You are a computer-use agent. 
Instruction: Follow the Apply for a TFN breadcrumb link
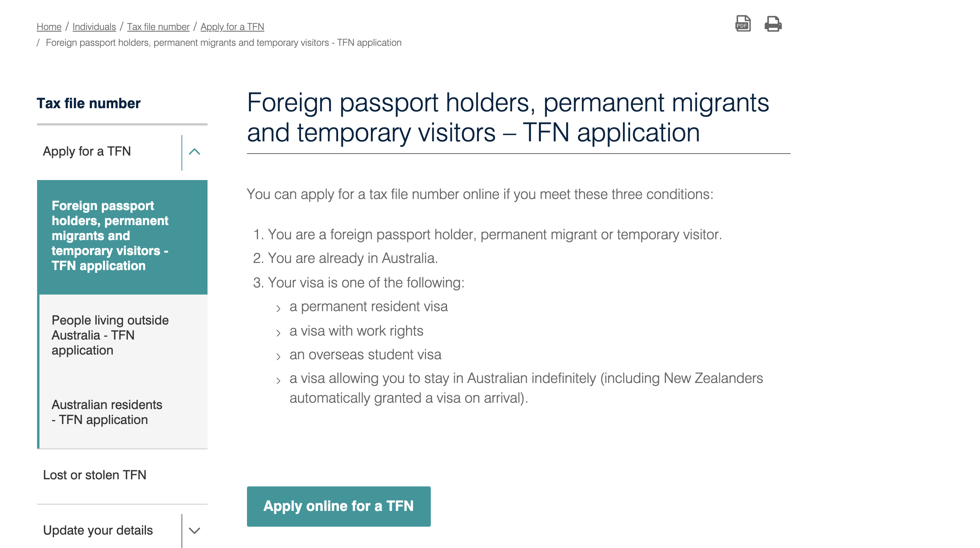coord(232,27)
